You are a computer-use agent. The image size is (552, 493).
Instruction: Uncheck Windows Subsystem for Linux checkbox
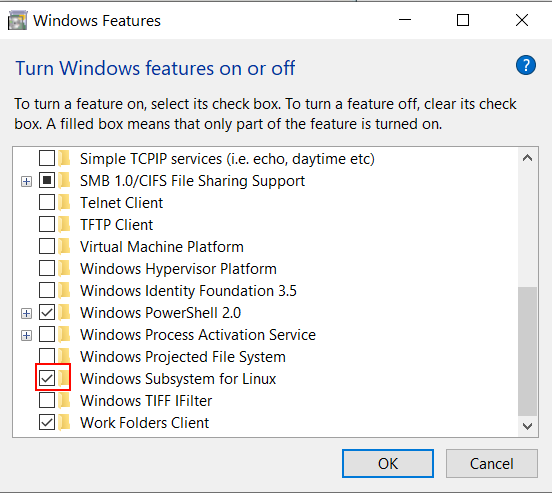47,379
